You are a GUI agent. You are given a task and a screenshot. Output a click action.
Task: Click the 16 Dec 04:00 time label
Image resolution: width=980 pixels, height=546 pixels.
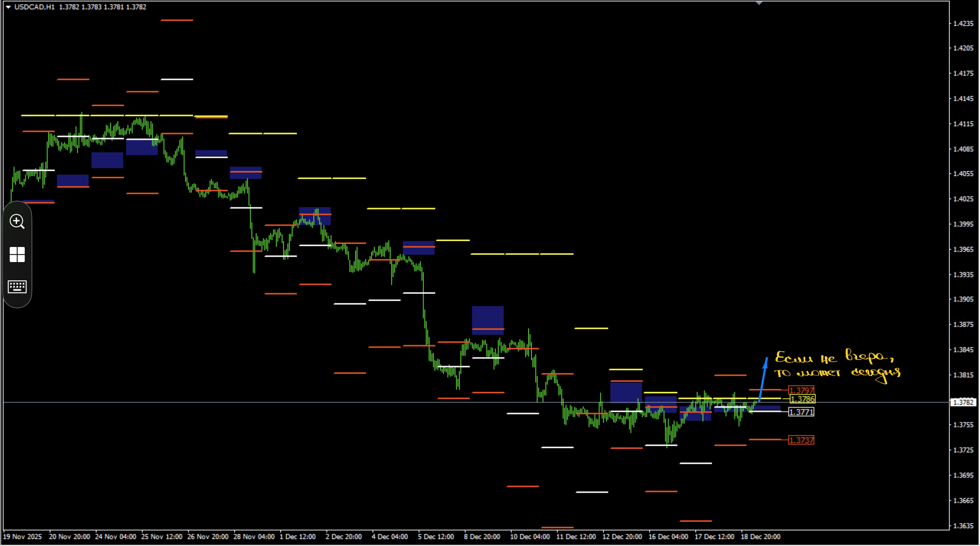click(x=668, y=536)
